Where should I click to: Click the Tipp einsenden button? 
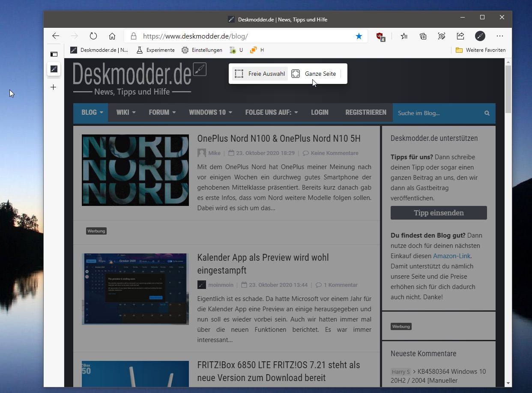point(439,213)
